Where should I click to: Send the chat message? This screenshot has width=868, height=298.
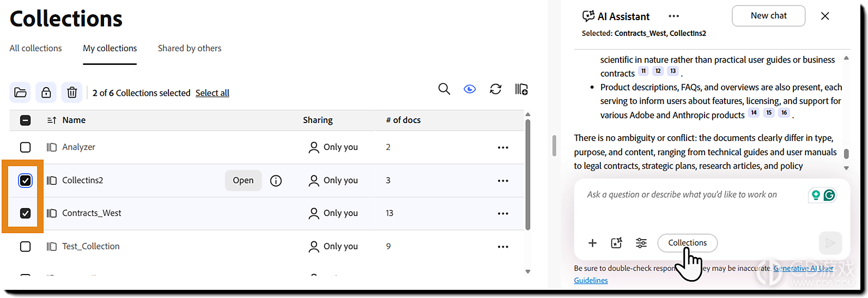pyautogui.click(x=830, y=243)
